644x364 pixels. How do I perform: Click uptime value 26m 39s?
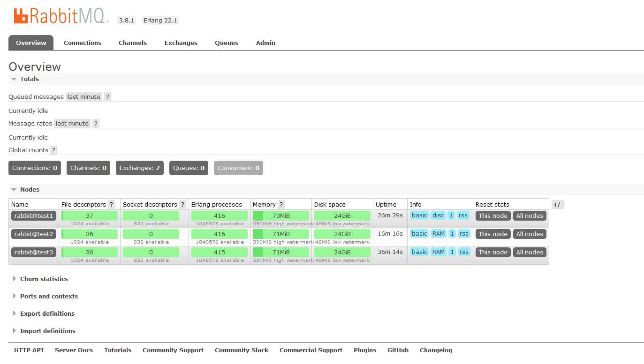click(x=390, y=215)
